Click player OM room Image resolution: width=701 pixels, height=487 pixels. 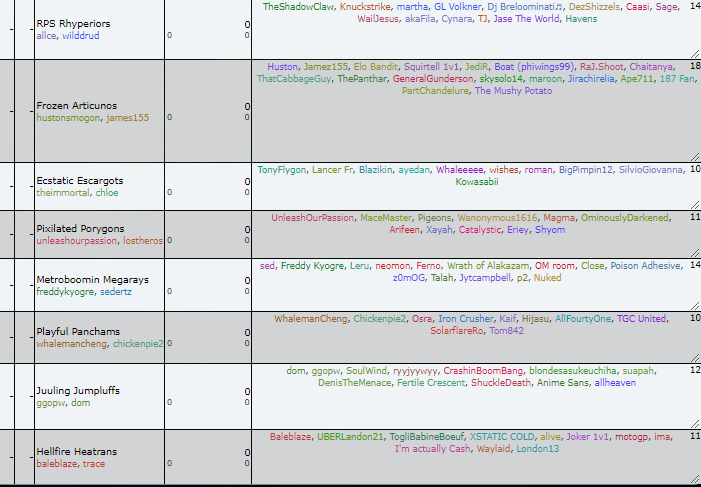555,266
